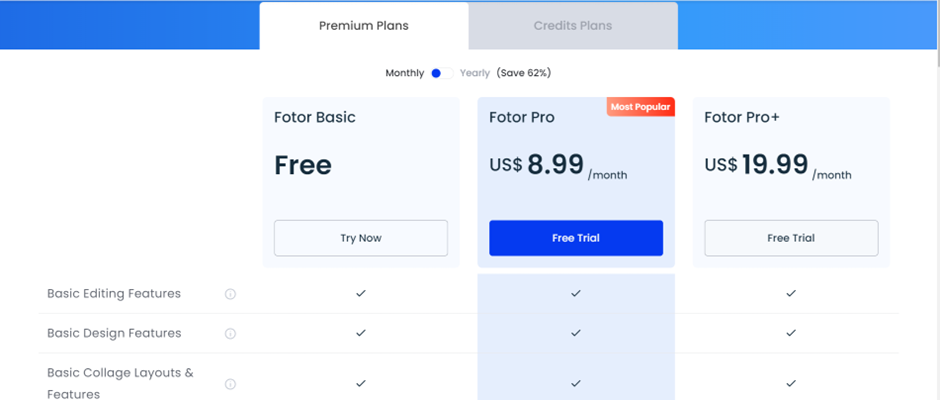
Task: Click info icon beside Basic Editing Features
Action: coord(230,294)
